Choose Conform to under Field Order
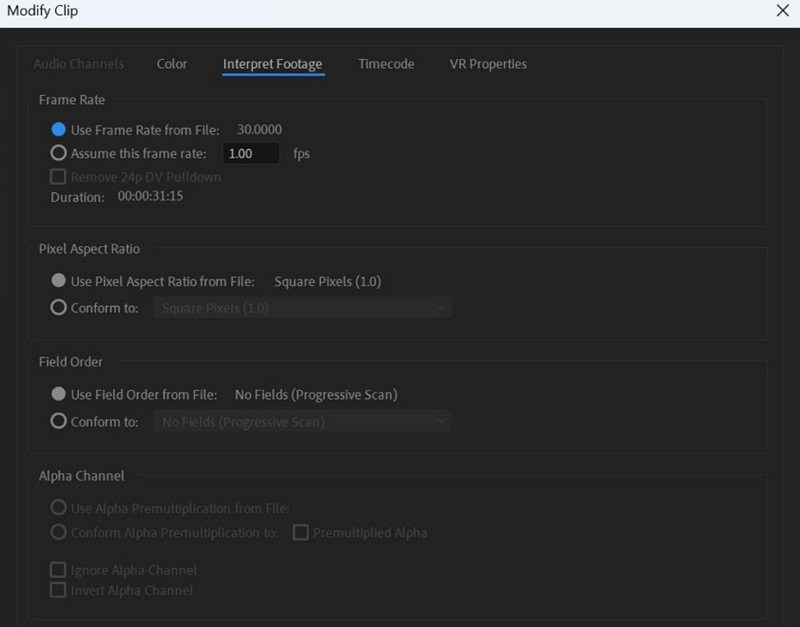This screenshot has width=800, height=627. tap(58, 421)
